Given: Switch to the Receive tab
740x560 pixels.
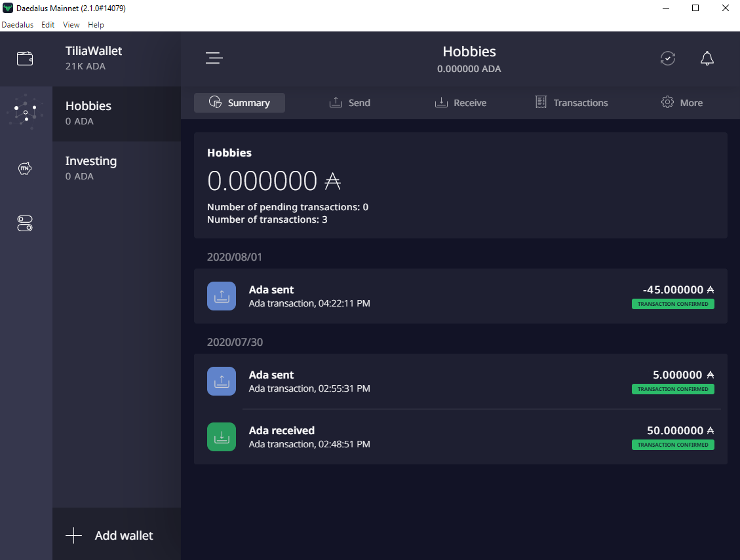Looking at the screenshot, I should [461, 103].
